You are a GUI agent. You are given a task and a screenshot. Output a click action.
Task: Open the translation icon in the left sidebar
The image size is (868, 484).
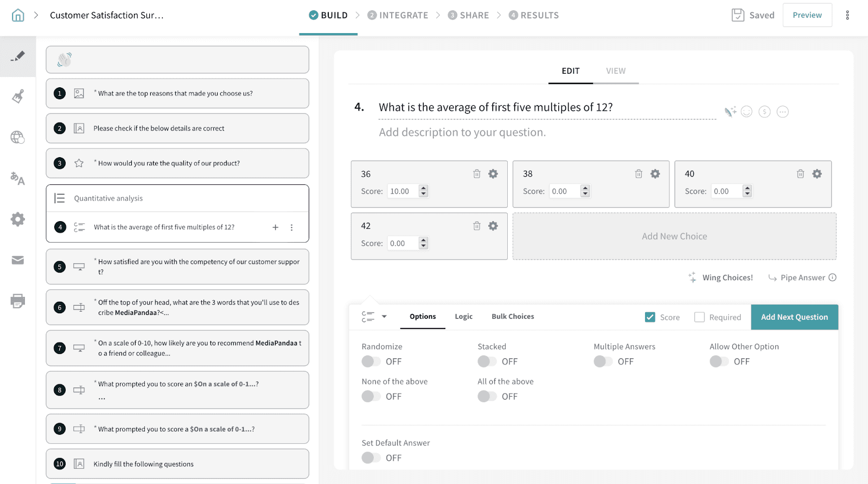[x=18, y=178]
